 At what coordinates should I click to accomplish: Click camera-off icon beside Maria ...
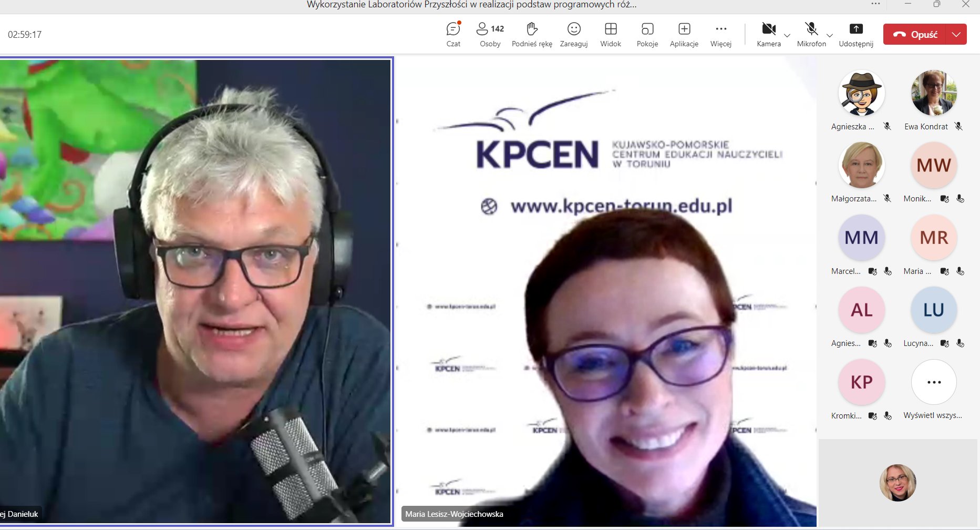click(944, 271)
